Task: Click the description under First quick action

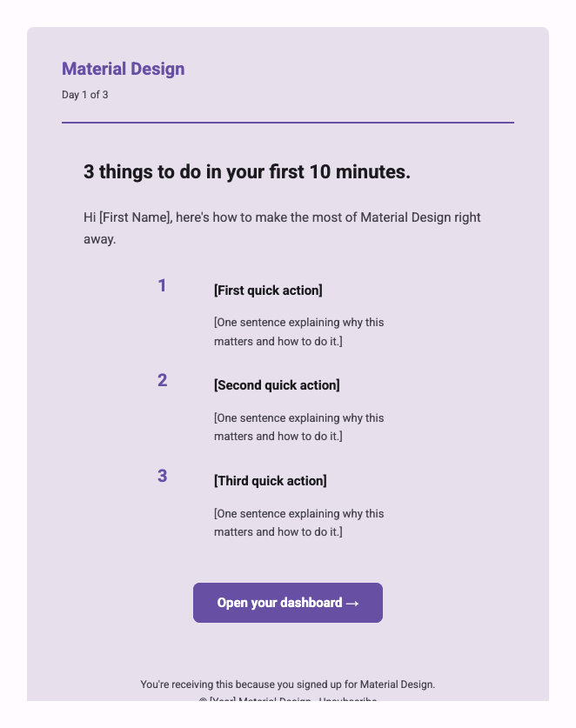Action: [298, 331]
